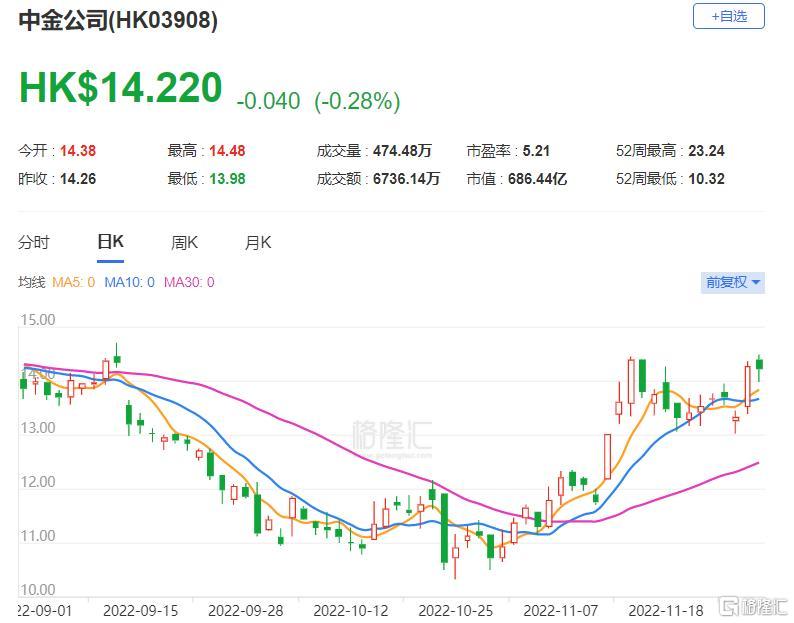Click the stock title 中金公司(HK03908)
Viewport: 794px width, 623px height.
pos(118,20)
